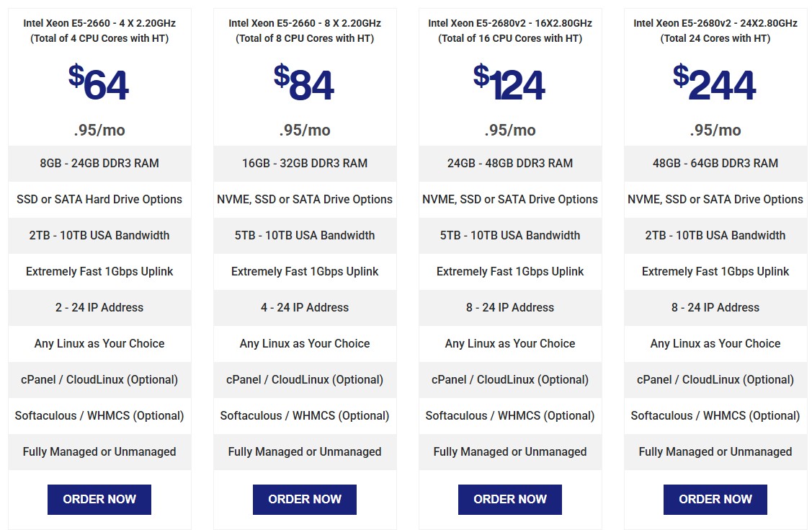Select cPanel / CloudLinux (Optional) on second plan

304,379
